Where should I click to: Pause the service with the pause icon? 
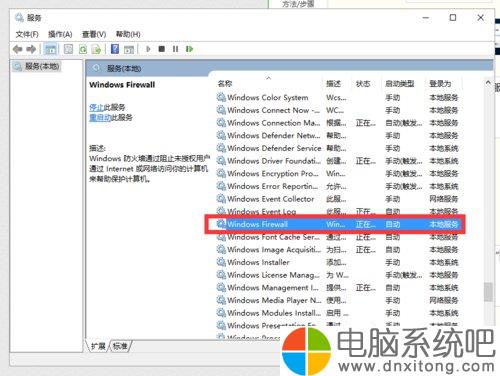click(x=175, y=49)
